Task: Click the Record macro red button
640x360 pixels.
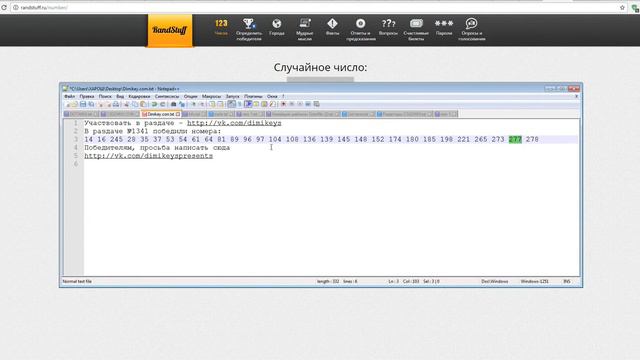Action: (283, 104)
